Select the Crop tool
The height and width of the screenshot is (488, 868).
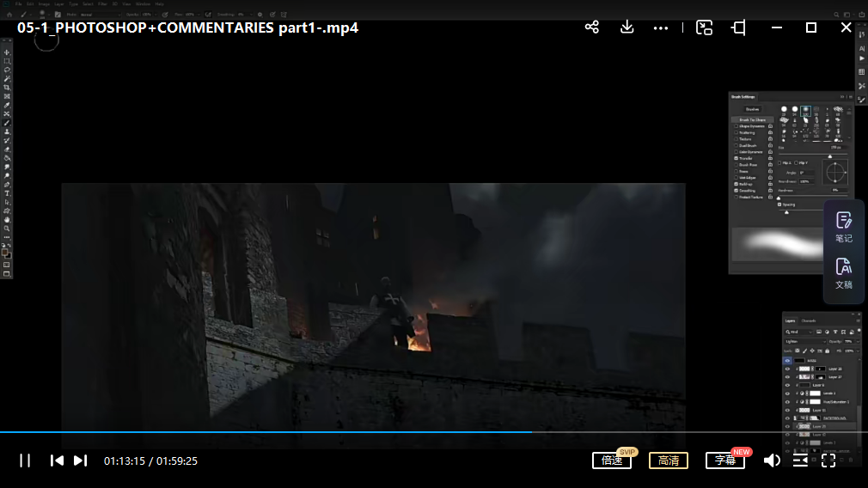tap(7, 88)
